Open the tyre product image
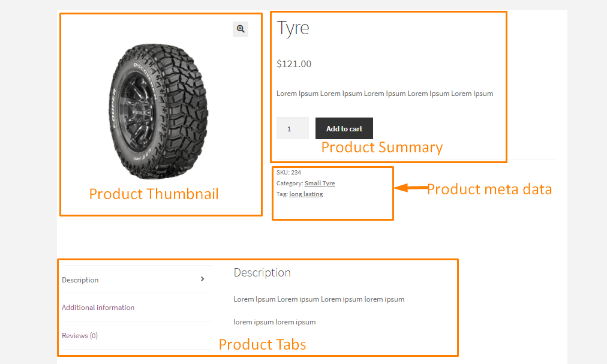 [x=158, y=112]
